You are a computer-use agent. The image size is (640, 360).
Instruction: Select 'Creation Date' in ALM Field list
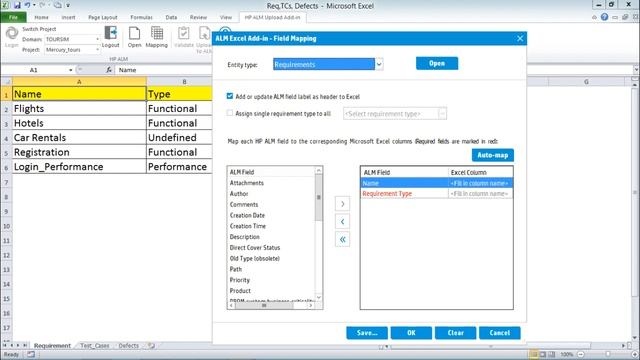coord(247,215)
